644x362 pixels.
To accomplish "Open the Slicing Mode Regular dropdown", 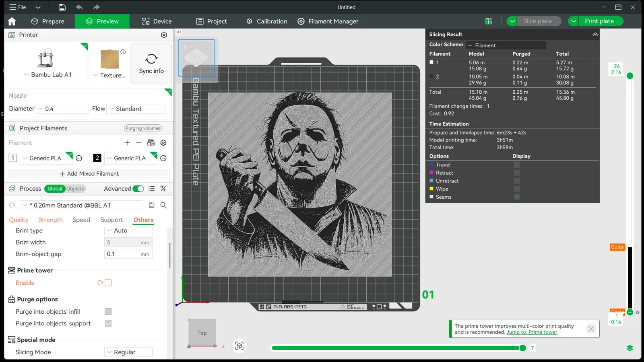I will point(128,352).
